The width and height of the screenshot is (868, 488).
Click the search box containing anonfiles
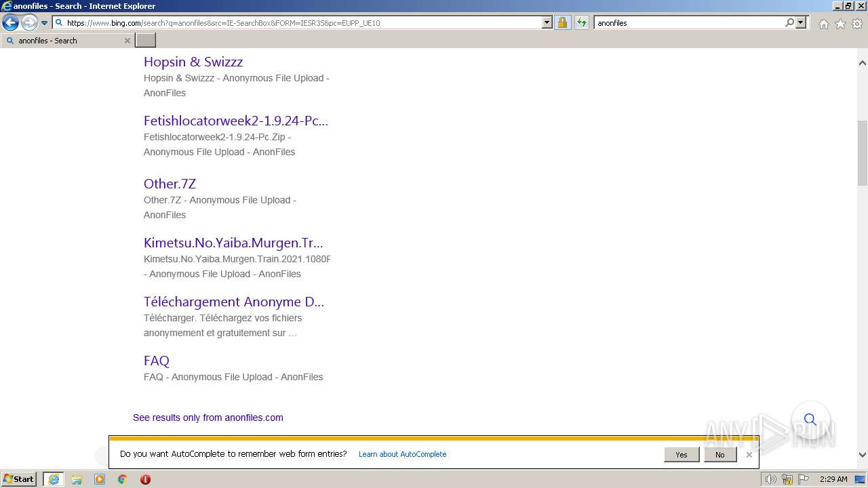pyautogui.click(x=688, y=22)
